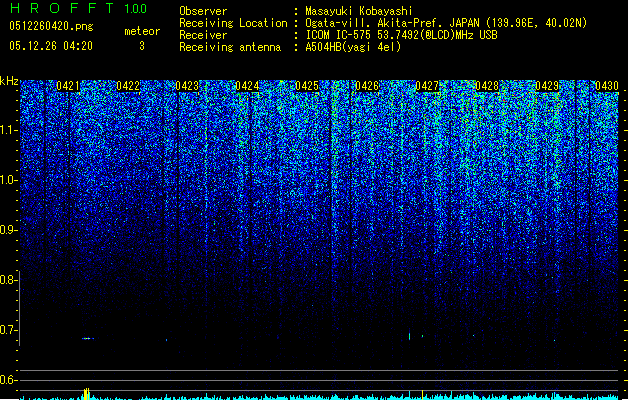Select the Ogata-vill. Akita-Pref. JAPAN location text
This screenshot has height=400, width=629.
click(x=446, y=23)
